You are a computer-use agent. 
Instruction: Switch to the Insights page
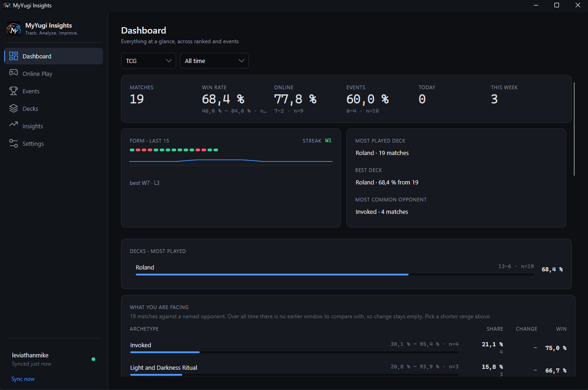pyautogui.click(x=54, y=126)
